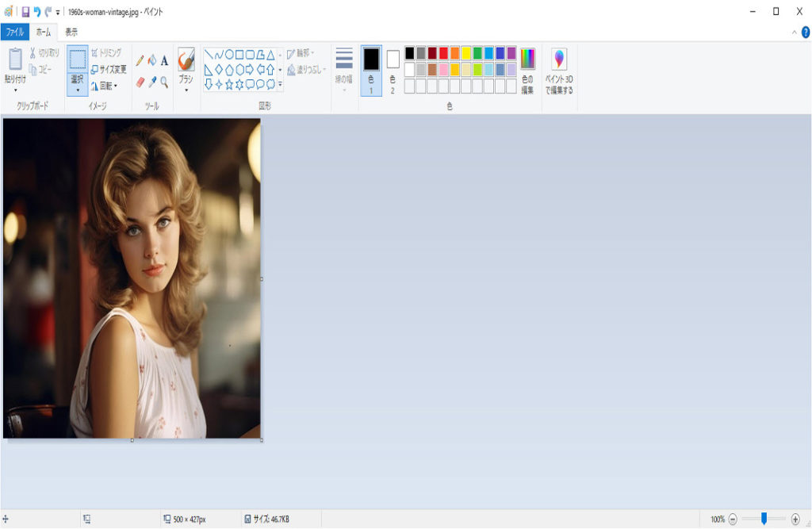Select the Magnifier tool
812x529 pixels.
pos(164,82)
